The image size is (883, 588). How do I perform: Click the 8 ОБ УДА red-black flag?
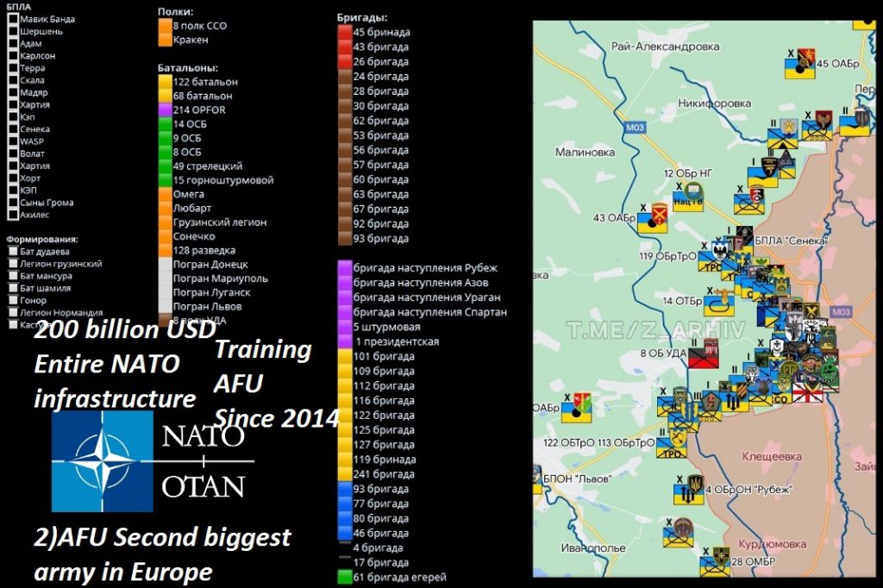click(x=703, y=353)
